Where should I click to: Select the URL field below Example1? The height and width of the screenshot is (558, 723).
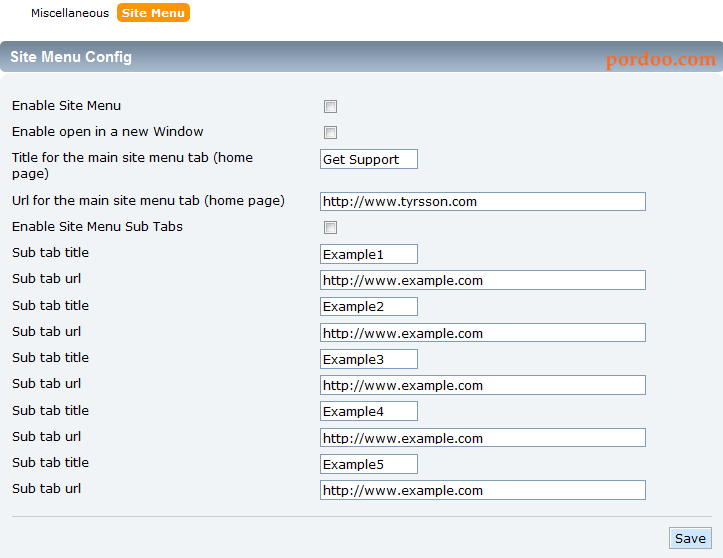tap(483, 280)
